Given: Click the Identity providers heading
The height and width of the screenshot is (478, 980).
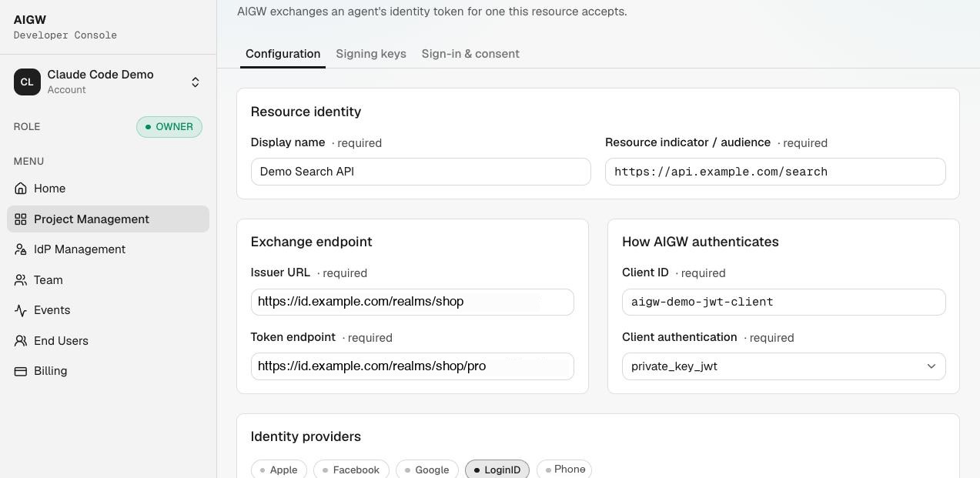Looking at the screenshot, I should pos(306,436).
